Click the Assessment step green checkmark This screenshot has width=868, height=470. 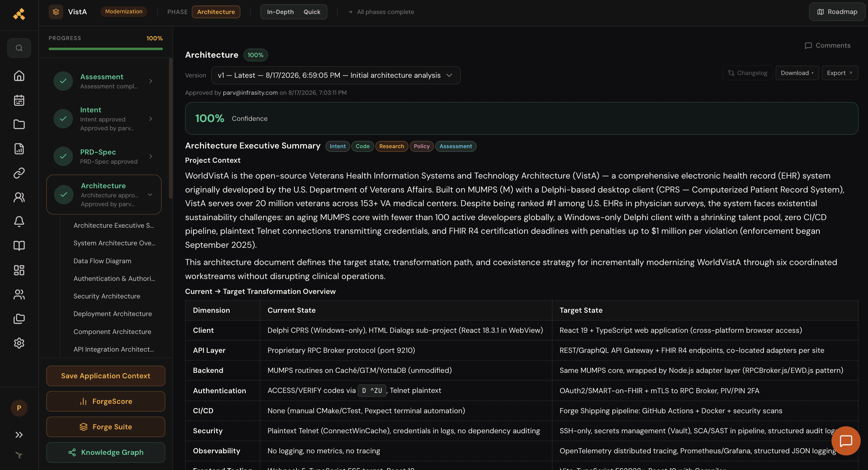[x=63, y=81]
